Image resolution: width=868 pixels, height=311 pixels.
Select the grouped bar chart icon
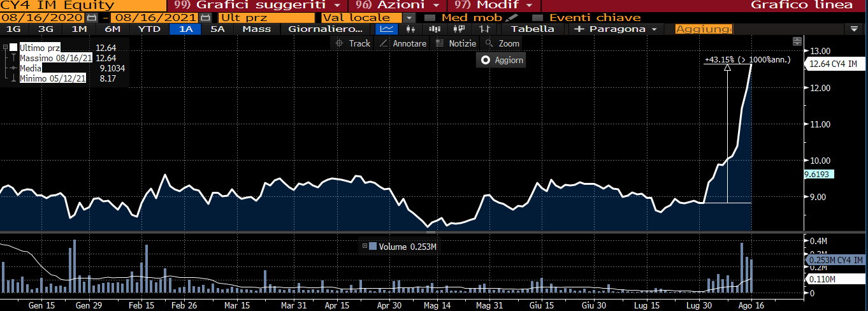click(435, 29)
